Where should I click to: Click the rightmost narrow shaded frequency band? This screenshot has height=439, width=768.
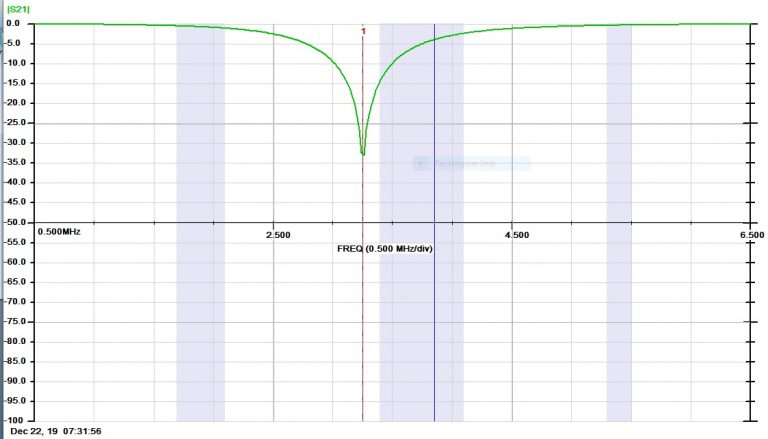619,300
